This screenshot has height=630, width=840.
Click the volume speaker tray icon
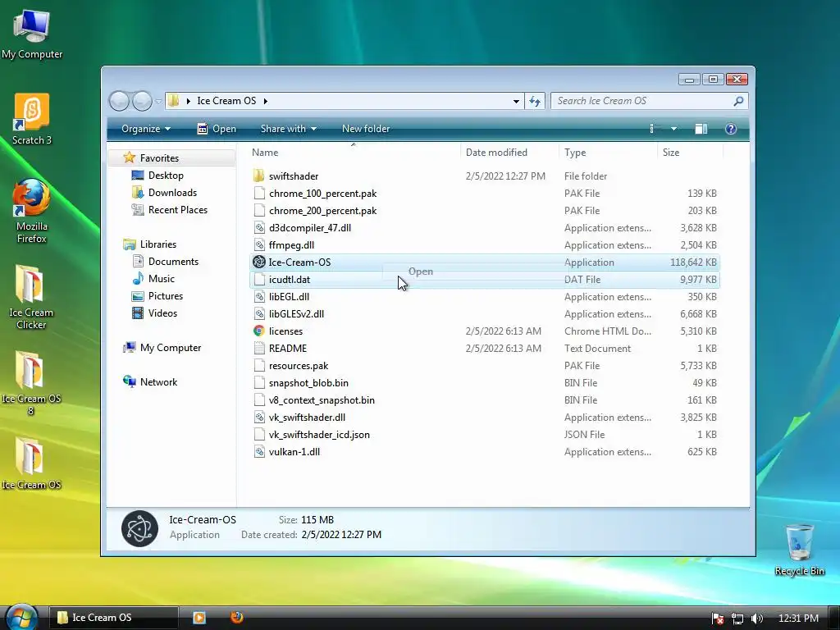(757, 619)
